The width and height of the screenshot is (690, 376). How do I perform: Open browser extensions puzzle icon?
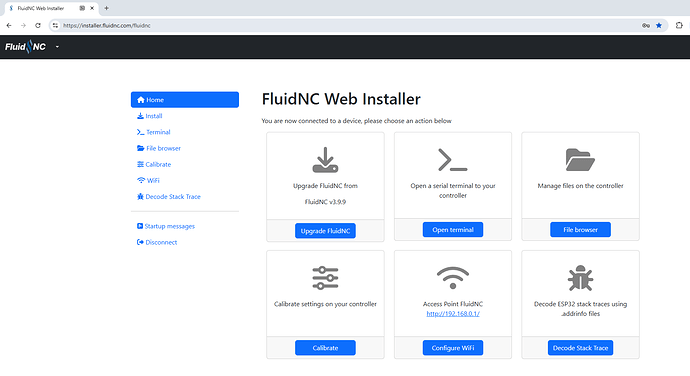[679, 26]
